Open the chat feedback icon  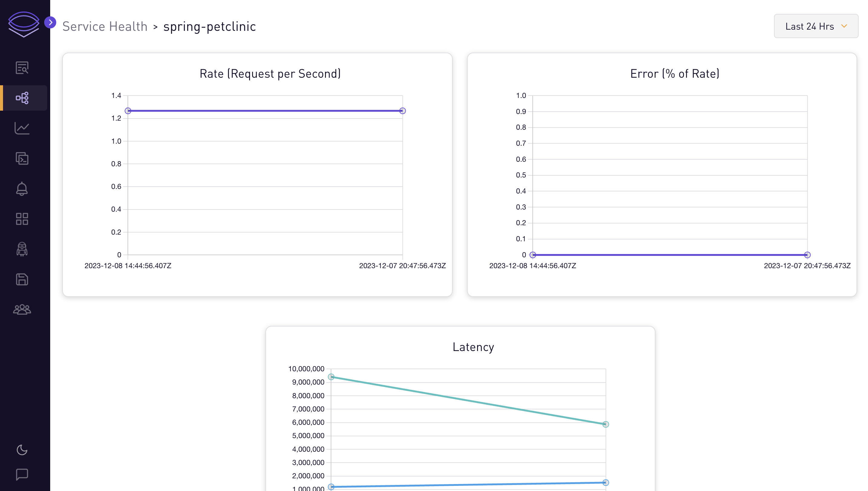click(x=22, y=474)
